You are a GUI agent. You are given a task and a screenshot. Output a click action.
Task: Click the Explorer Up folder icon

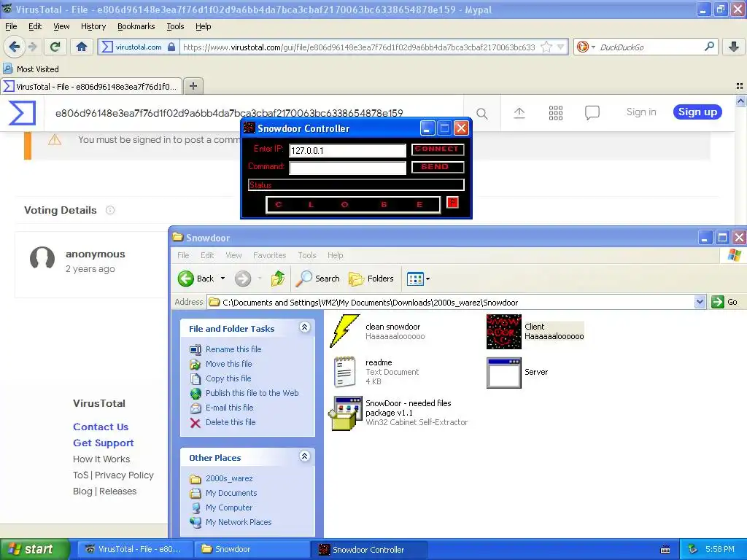tap(278, 279)
